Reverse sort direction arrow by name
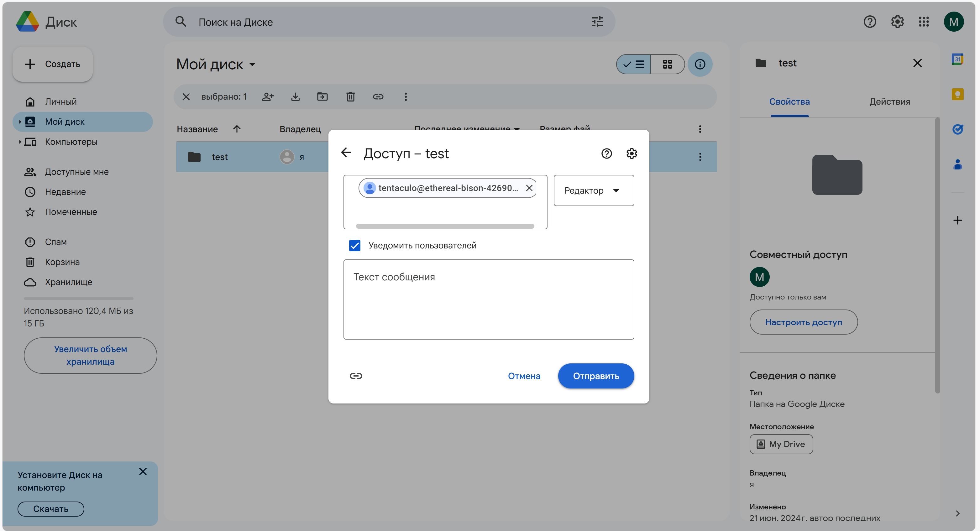 tap(237, 129)
